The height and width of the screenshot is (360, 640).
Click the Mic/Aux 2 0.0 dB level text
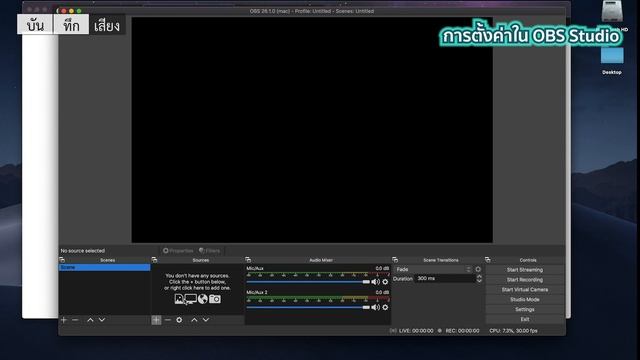382,292
